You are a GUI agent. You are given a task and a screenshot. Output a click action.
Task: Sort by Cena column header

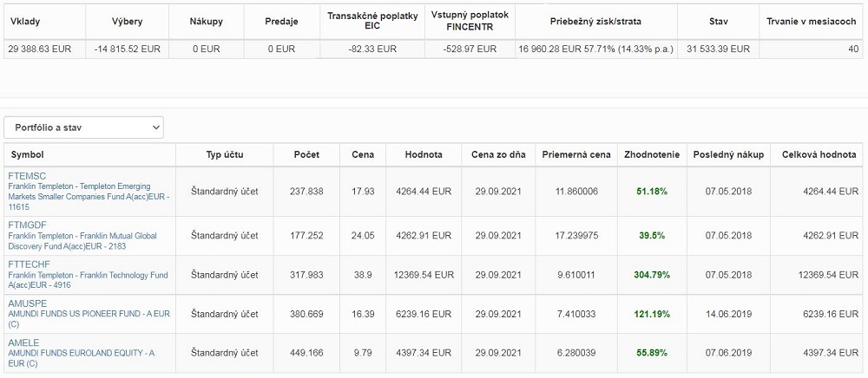coord(363,154)
